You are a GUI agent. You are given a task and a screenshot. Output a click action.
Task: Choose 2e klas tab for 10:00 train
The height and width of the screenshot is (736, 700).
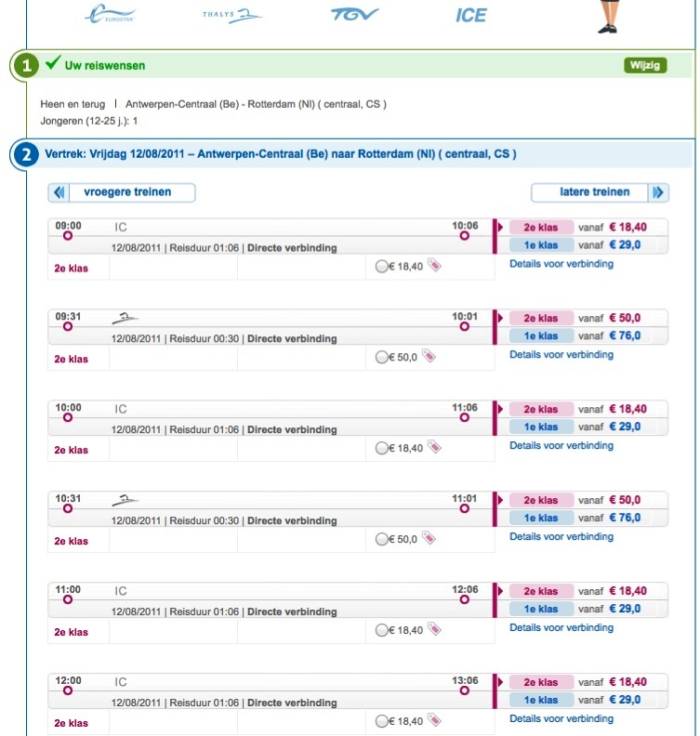coord(540,409)
